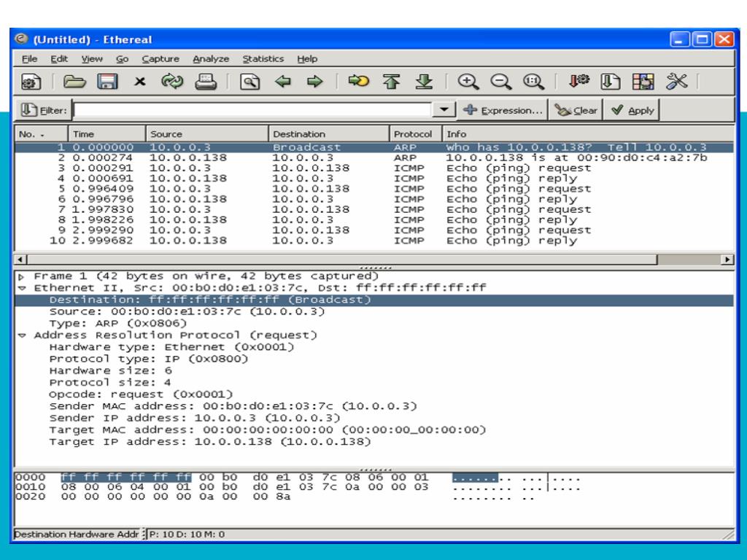The image size is (747, 560).
Task: Open display filters toolbar icon
Action: pos(611,82)
